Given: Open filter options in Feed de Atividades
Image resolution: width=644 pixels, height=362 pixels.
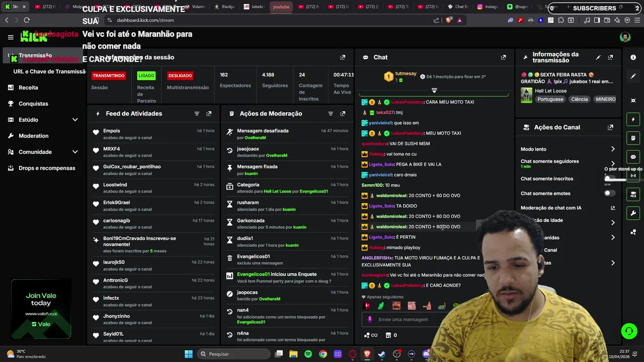Looking at the screenshot, I should click(x=197, y=114).
